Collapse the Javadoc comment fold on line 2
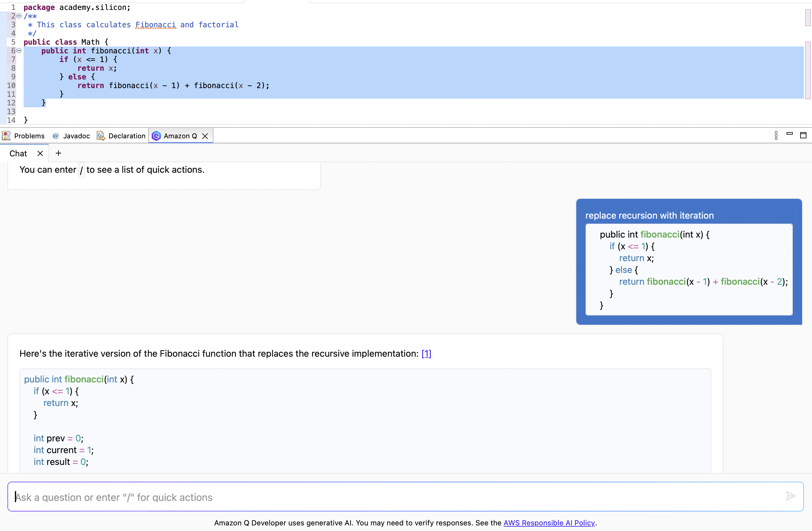This screenshot has width=812, height=531. click(x=19, y=16)
